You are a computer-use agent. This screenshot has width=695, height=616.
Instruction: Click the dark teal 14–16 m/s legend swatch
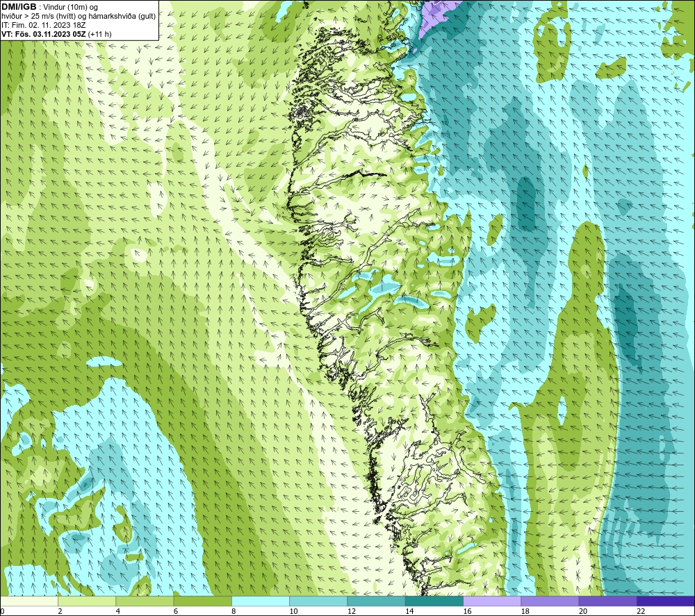[x=434, y=601]
